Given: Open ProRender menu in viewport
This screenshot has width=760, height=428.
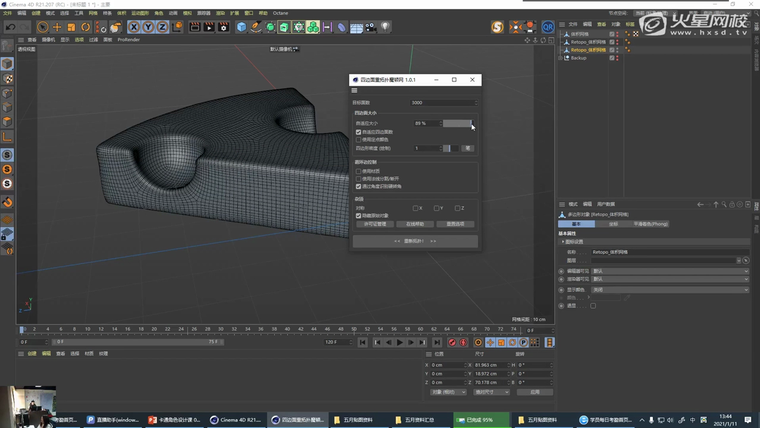Looking at the screenshot, I should tap(128, 40).
